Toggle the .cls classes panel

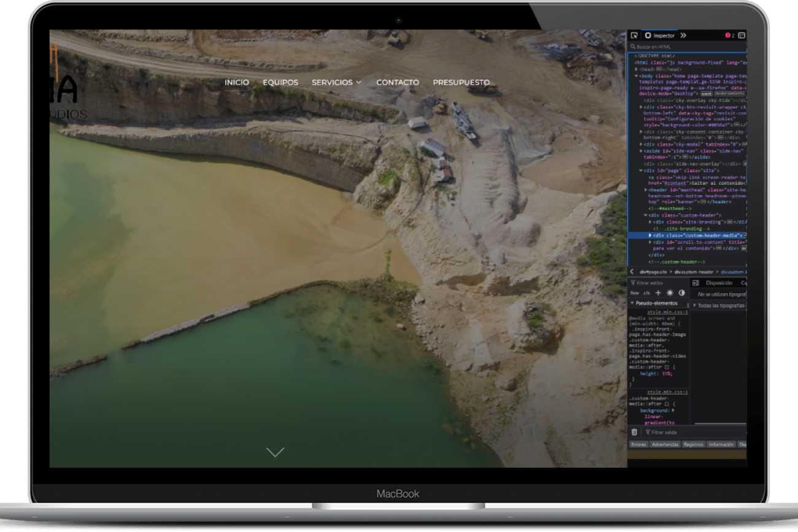pyautogui.click(x=646, y=293)
